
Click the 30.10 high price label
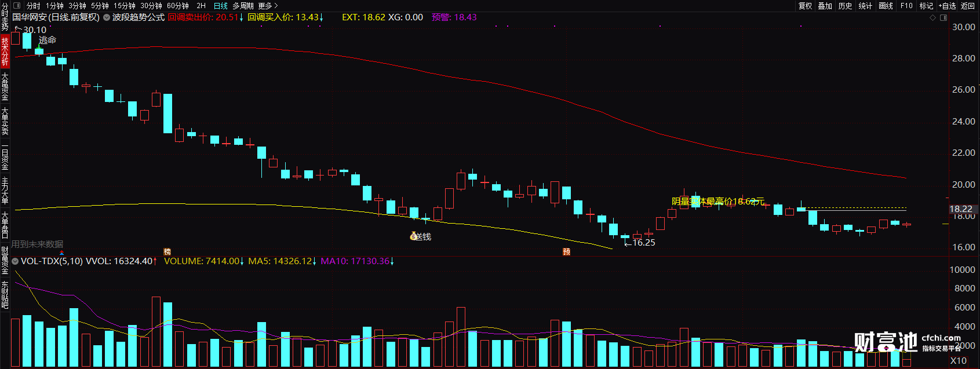pyautogui.click(x=35, y=30)
